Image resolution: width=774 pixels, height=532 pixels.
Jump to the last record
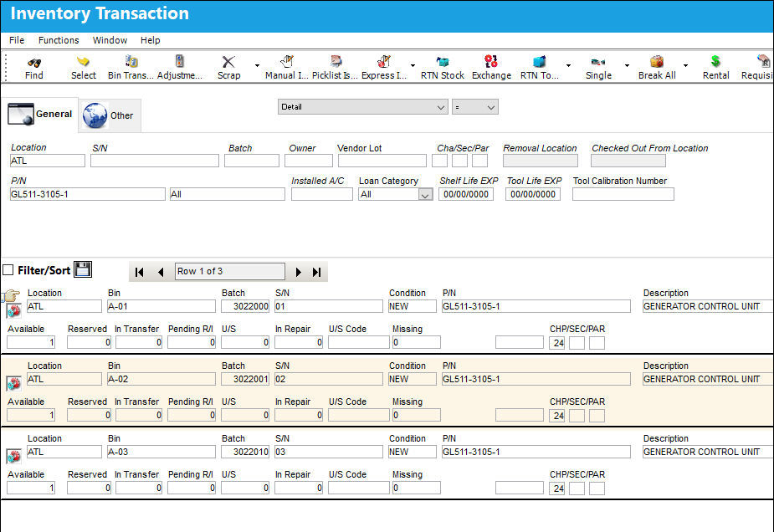point(317,272)
